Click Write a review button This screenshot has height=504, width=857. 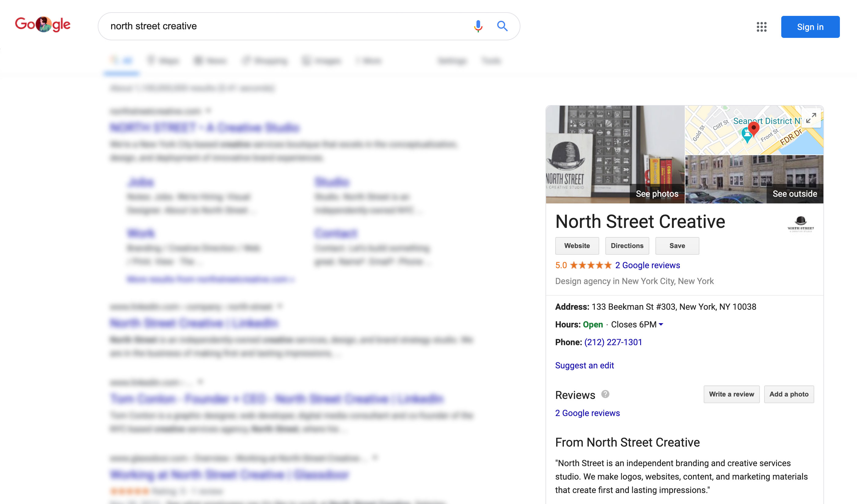tap(731, 394)
